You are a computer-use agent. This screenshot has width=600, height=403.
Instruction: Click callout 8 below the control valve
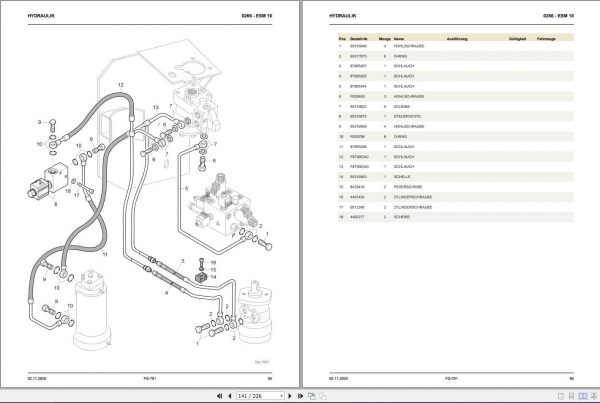pyautogui.click(x=55, y=204)
